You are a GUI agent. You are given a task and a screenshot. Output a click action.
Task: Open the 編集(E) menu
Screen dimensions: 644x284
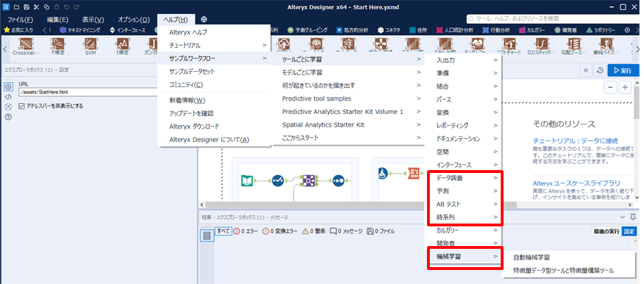(x=57, y=19)
